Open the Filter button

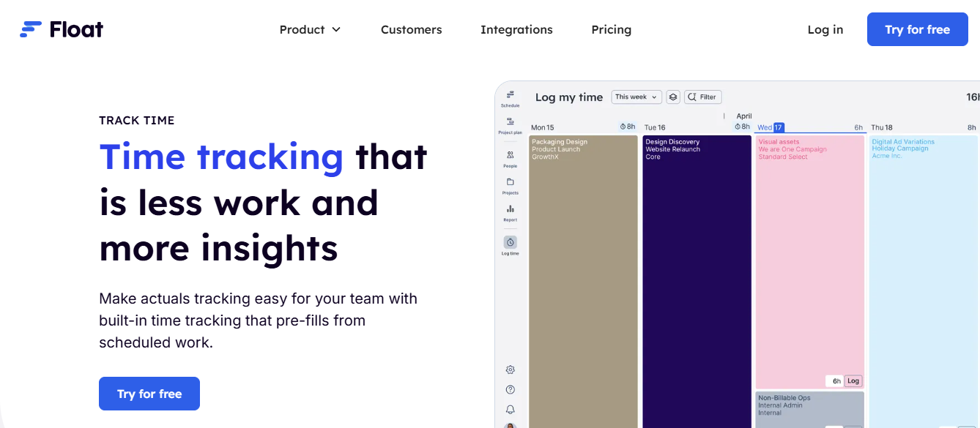click(x=702, y=97)
